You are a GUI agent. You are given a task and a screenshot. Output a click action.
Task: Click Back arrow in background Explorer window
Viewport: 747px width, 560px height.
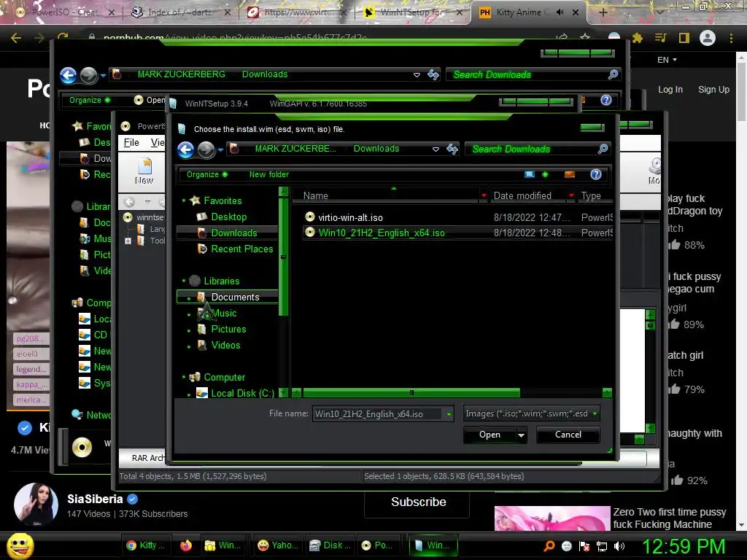pyautogui.click(x=69, y=75)
